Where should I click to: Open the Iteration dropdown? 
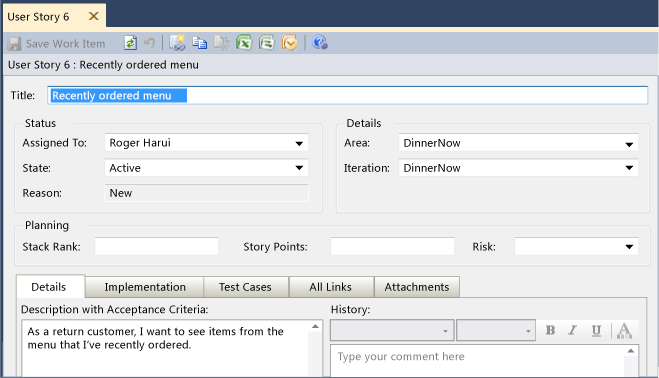(x=629, y=168)
